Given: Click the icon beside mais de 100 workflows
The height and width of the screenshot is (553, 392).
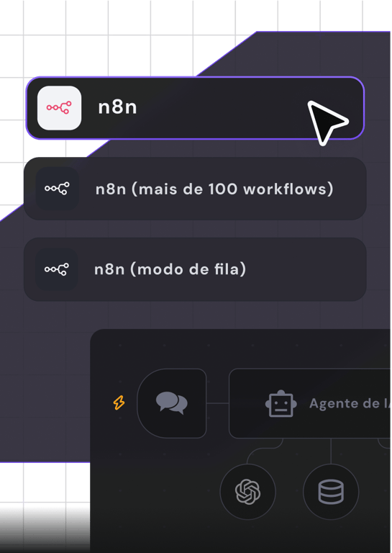Looking at the screenshot, I should 57,189.
